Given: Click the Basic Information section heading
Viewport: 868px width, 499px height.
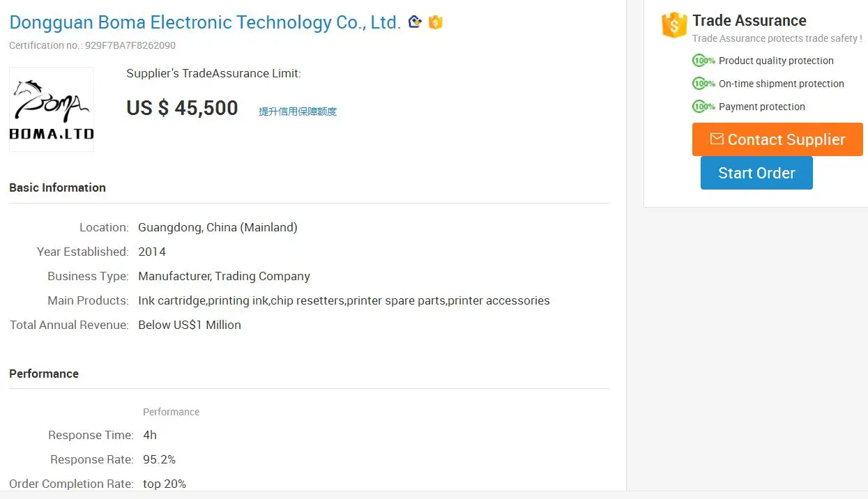Looking at the screenshot, I should (x=57, y=187).
